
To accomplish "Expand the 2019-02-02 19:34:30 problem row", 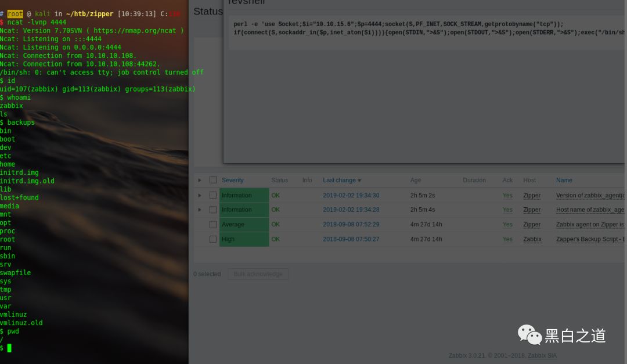I will point(200,195).
